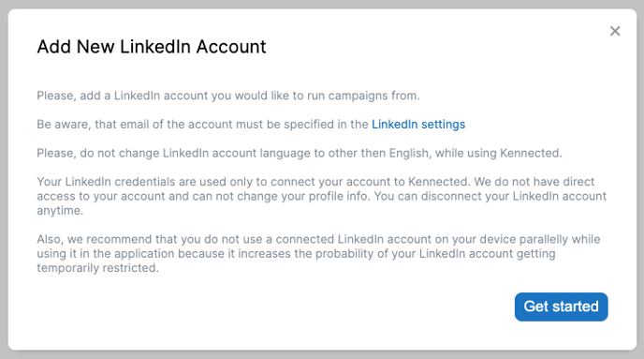Click the LinkedIn credentials explanation paragraph
Screen dimensions: 644x359
pos(322,196)
